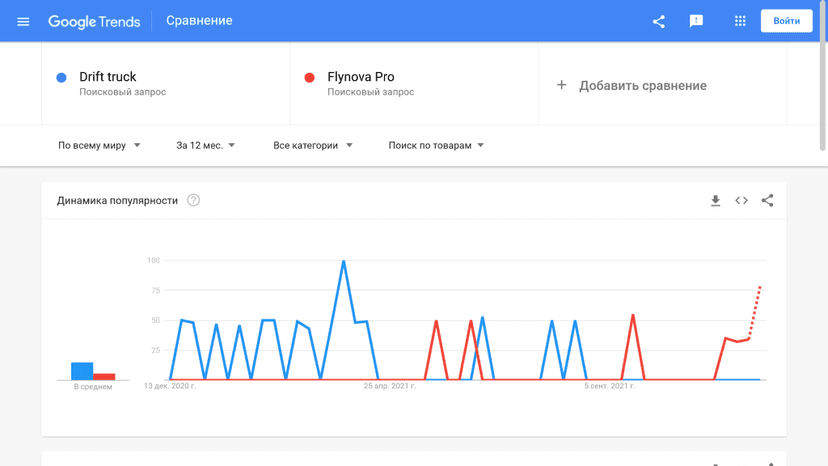Click Добавить сравнение

click(643, 86)
